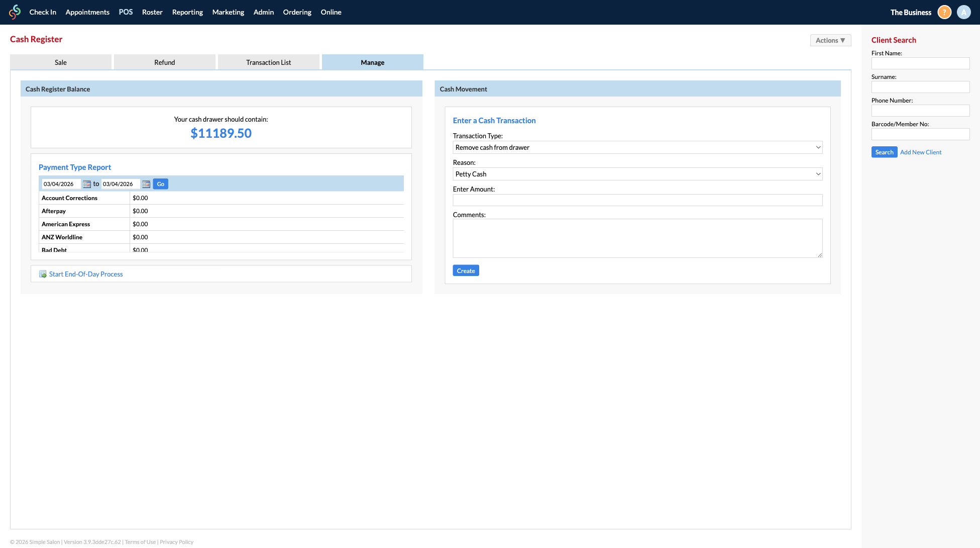Click the First Name search field
Viewport: 980px width, 548px height.
(920, 63)
